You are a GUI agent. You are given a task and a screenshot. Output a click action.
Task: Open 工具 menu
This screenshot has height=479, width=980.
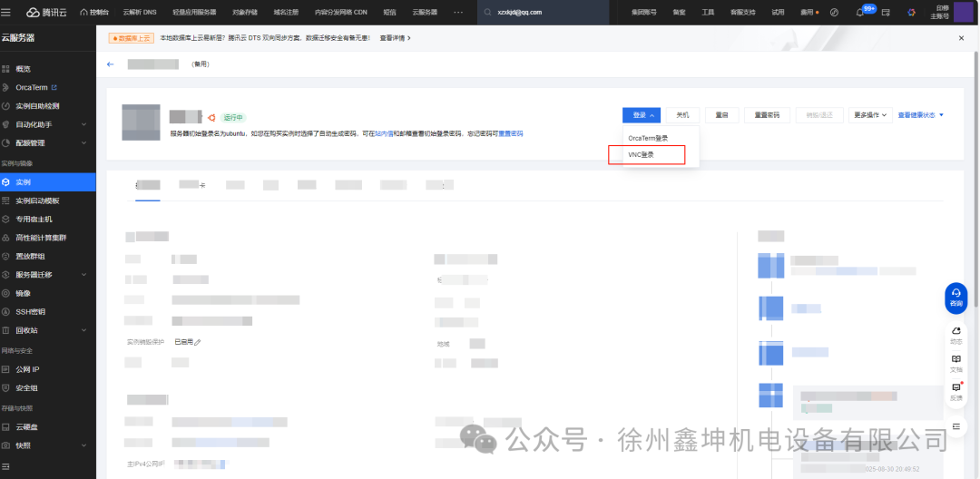coord(708,12)
